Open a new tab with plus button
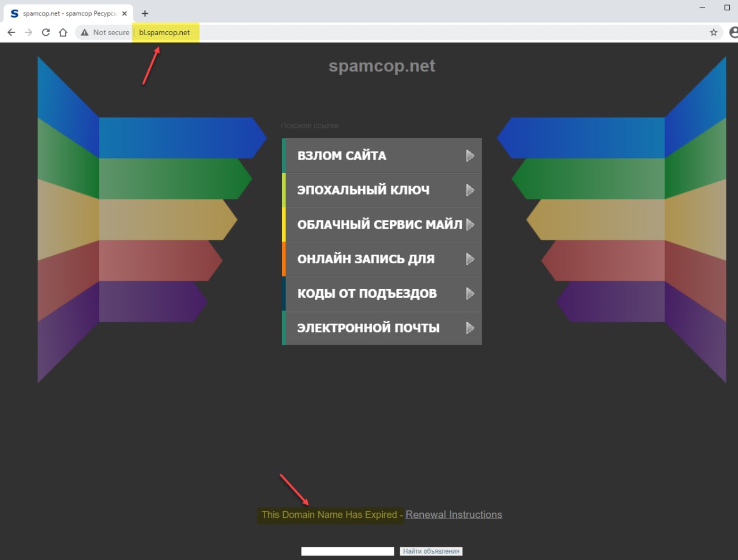 click(145, 13)
